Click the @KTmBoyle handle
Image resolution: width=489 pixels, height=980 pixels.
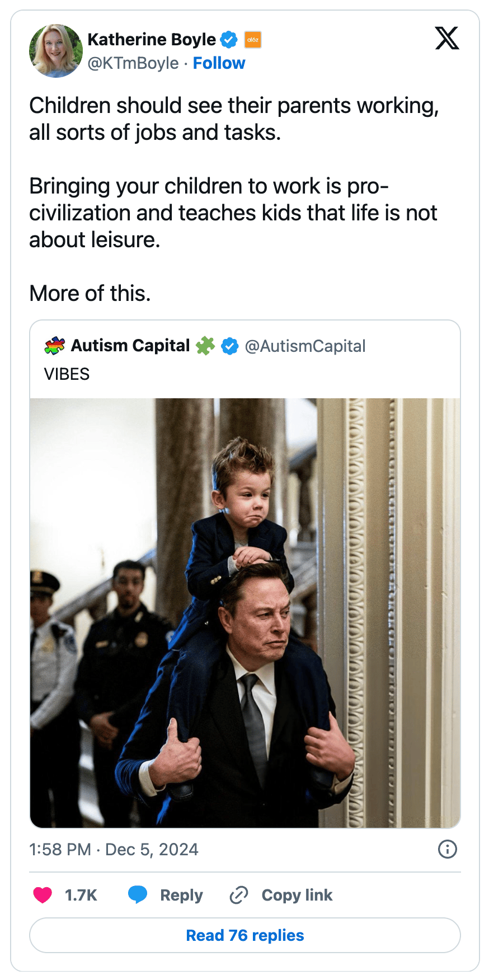click(x=133, y=63)
